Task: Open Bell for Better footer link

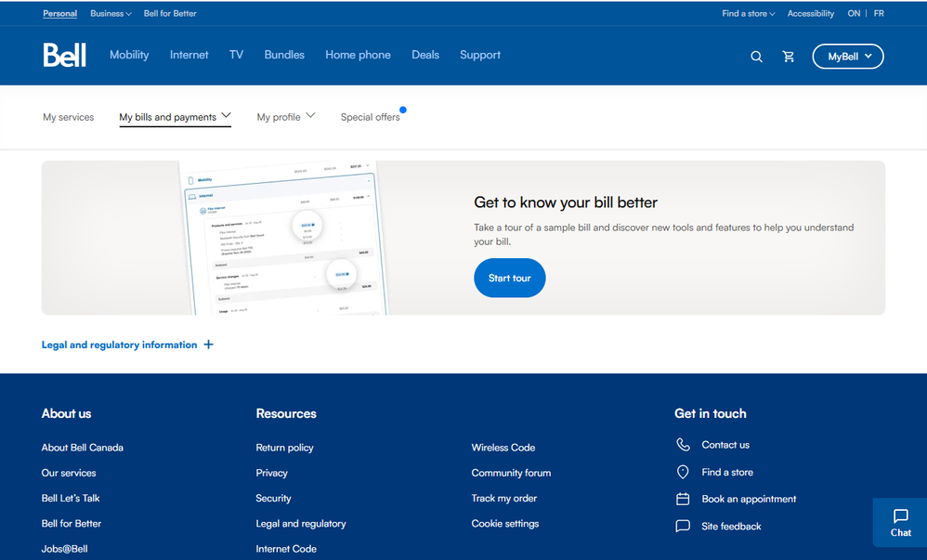Action: (x=71, y=524)
